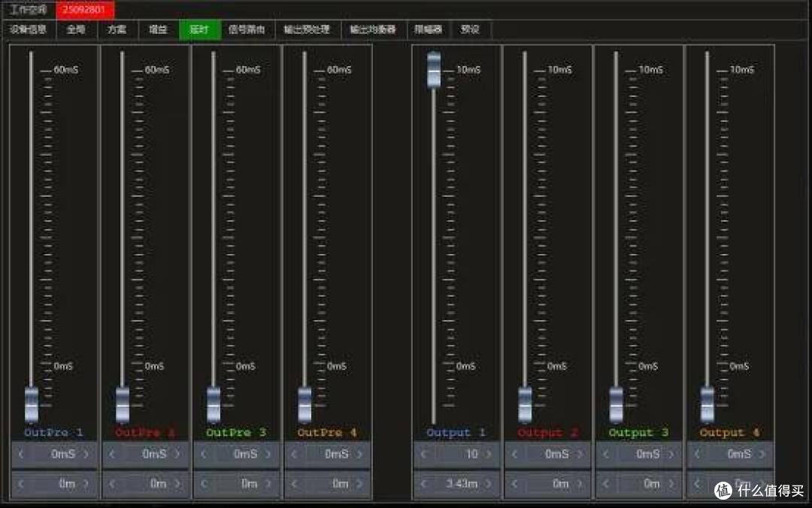812x508 pixels.
Task: Decrease Output 4 distance with left arrow
Action: click(x=696, y=484)
